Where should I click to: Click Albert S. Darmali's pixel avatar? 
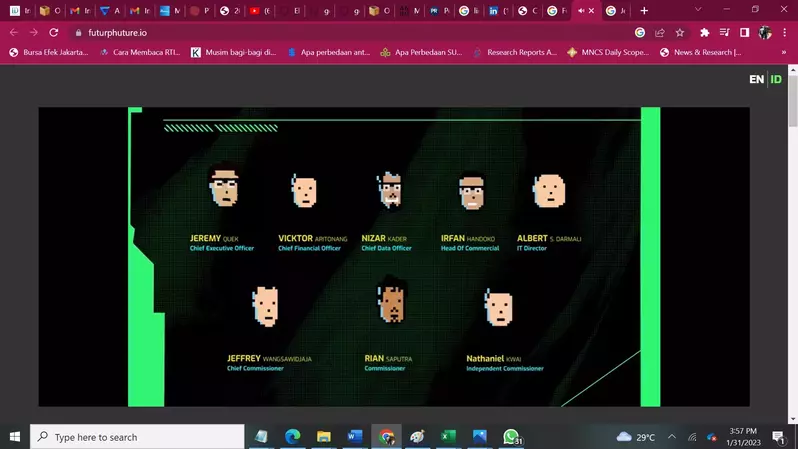pos(549,191)
